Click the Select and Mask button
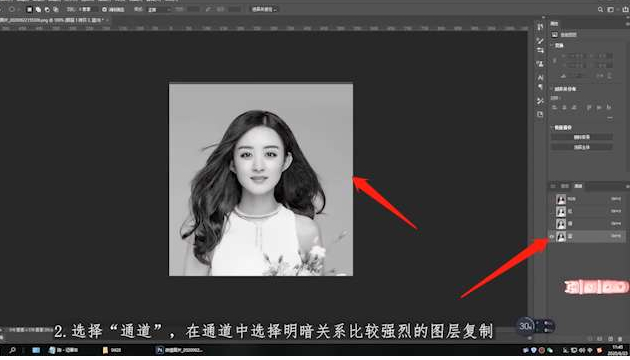Image resolution: width=630 pixels, height=360 pixels. (264, 9)
